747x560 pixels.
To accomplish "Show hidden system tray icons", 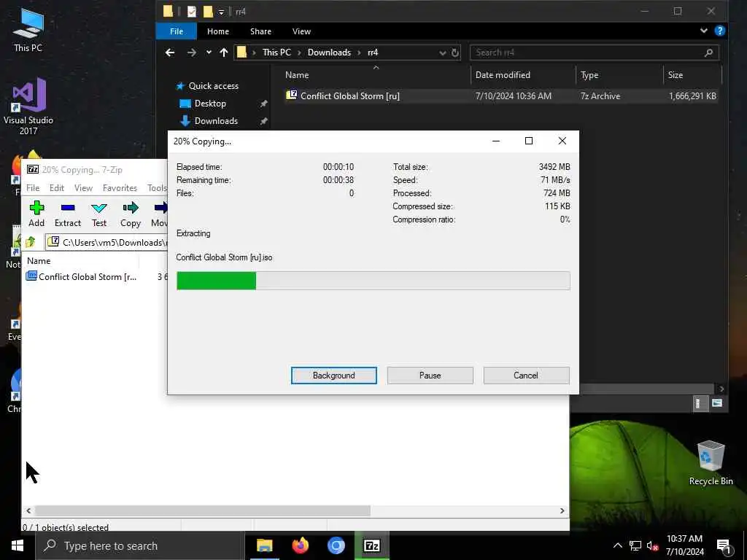I will (x=617, y=545).
